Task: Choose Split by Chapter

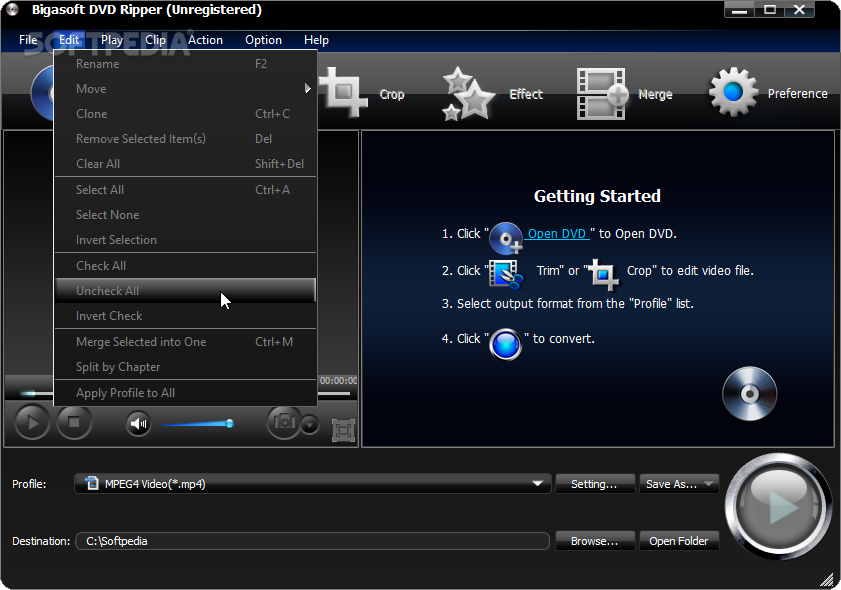Action: (x=185, y=367)
